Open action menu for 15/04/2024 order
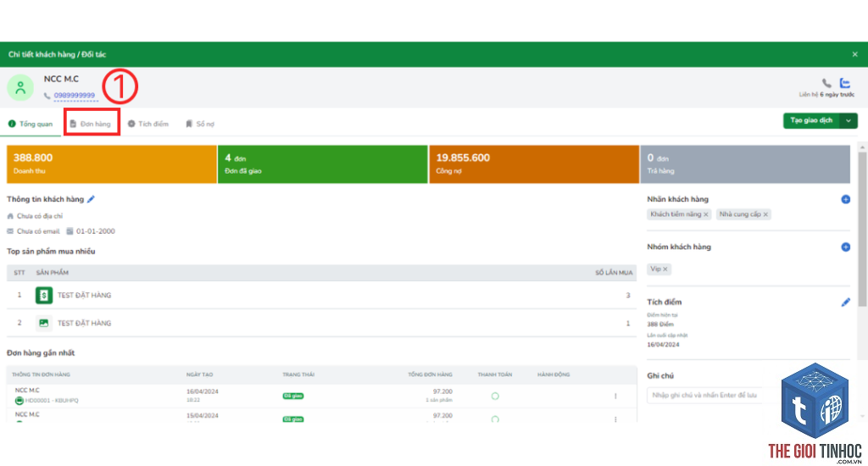The width and height of the screenshot is (868, 466). (615, 419)
